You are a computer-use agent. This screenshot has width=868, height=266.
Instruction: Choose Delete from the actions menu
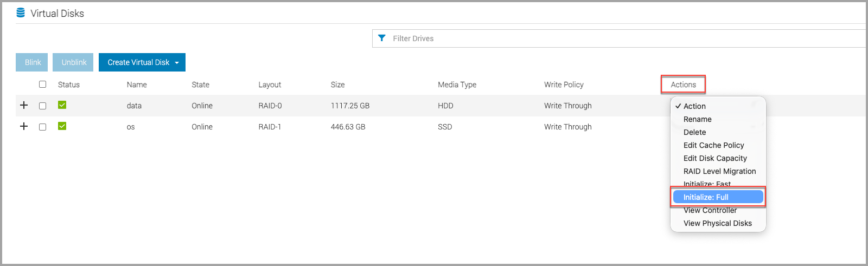[x=718, y=132]
